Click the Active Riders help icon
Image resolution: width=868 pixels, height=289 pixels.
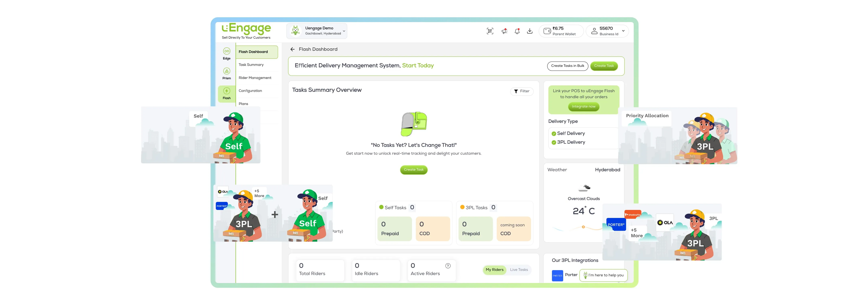448,266
